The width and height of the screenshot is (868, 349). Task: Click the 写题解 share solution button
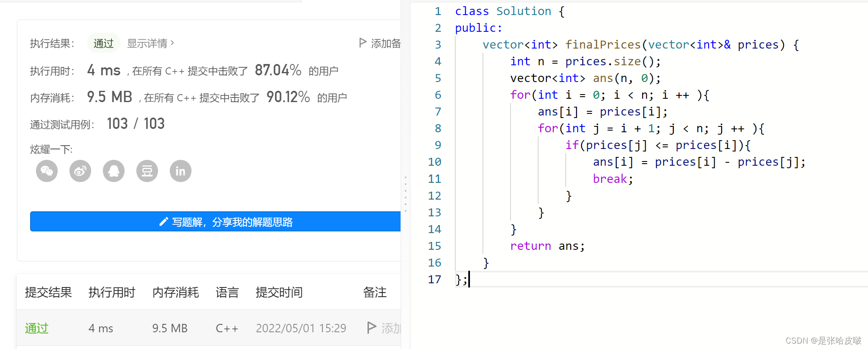(x=215, y=221)
